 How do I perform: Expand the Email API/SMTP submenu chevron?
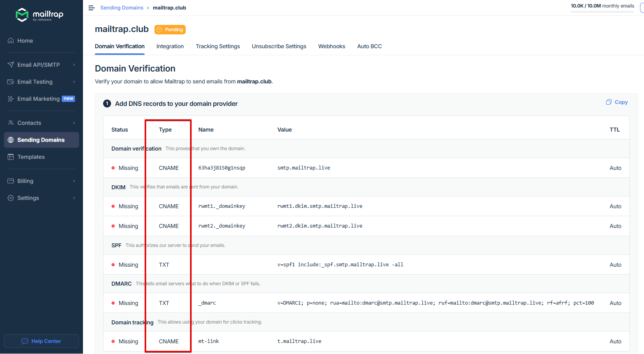pos(74,65)
